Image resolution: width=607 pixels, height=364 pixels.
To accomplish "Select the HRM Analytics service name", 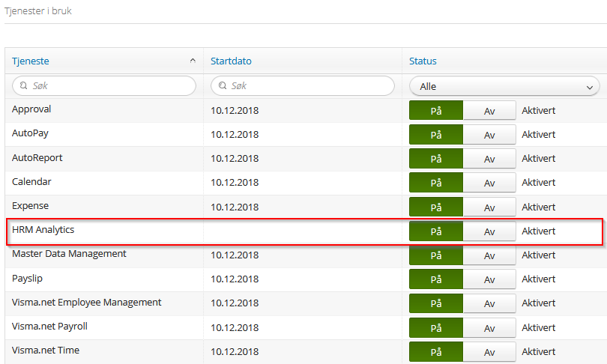I will pyautogui.click(x=43, y=230).
